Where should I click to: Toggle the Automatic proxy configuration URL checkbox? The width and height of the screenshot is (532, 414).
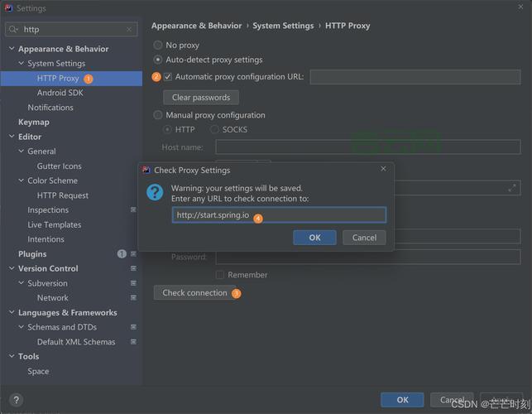(x=168, y=77)
